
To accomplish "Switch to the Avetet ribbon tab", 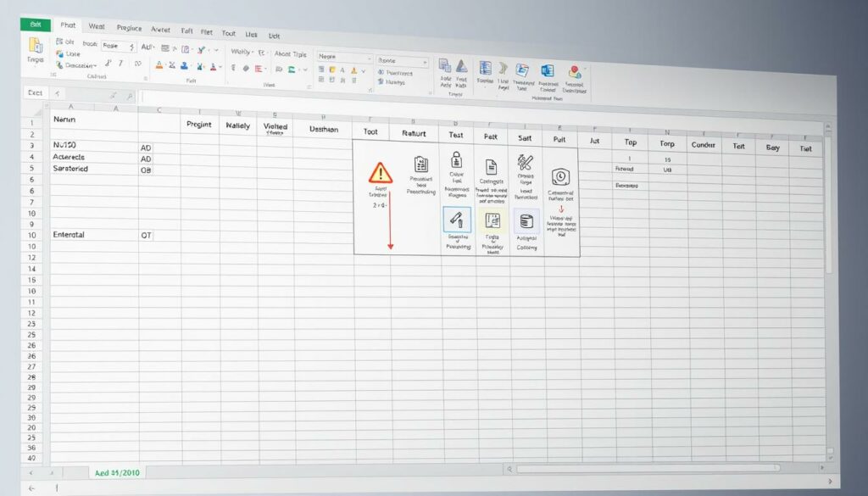I will [160, 30].
